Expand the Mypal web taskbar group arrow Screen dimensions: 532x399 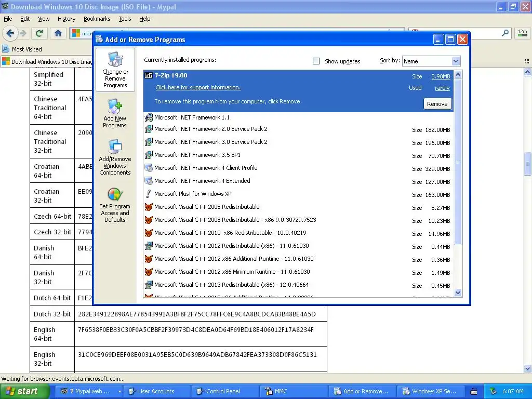tap(119, 392)
